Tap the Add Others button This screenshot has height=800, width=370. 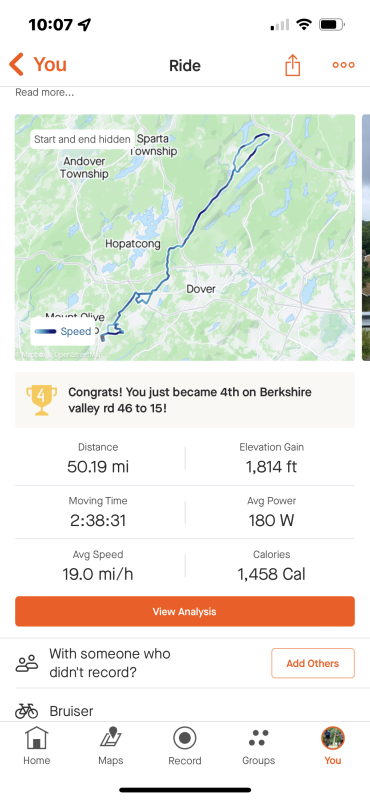(313, 663)
